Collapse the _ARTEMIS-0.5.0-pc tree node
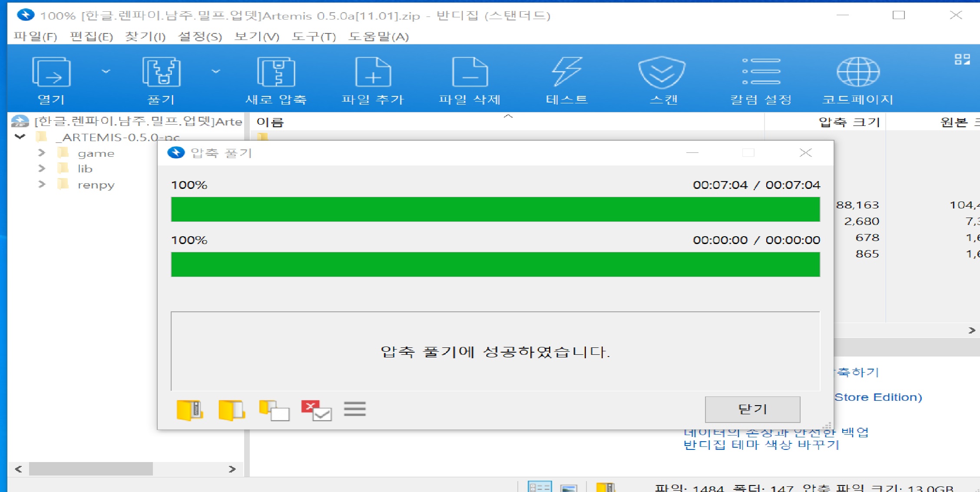Image resolution: width=980 pixels, height=492 pixels. (20, 137)
